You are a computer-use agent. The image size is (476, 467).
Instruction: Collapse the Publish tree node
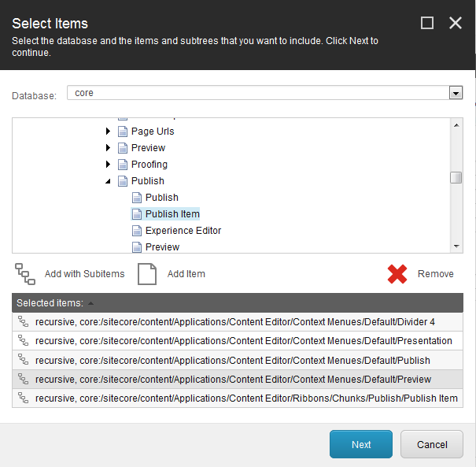109,181
